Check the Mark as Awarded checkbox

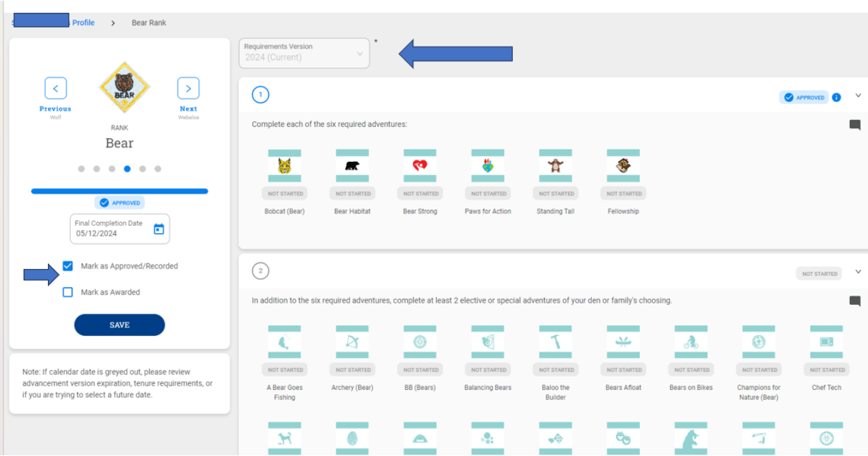67,292
